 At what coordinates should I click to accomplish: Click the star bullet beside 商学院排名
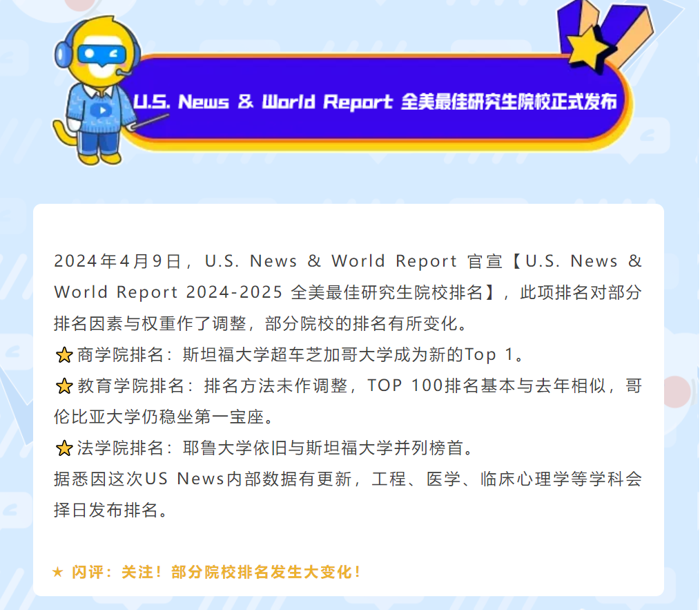tap(64, 356)
